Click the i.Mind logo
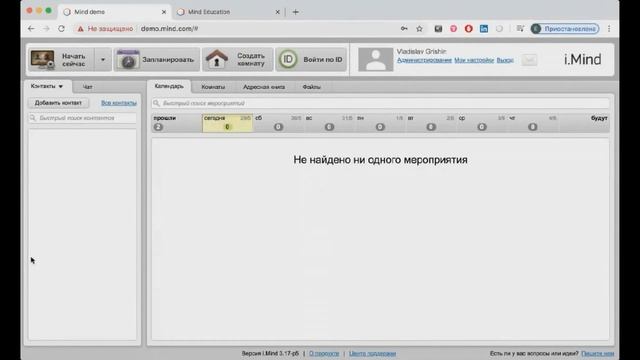Viewport: 640px width, 360px height. pyautogui.click(x=582, y=60)
